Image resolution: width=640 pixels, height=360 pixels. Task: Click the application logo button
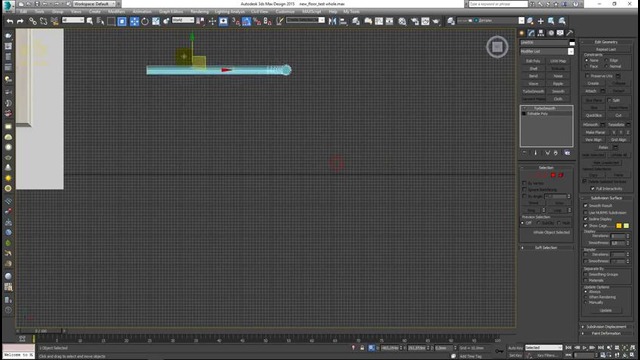click(8, 6)
